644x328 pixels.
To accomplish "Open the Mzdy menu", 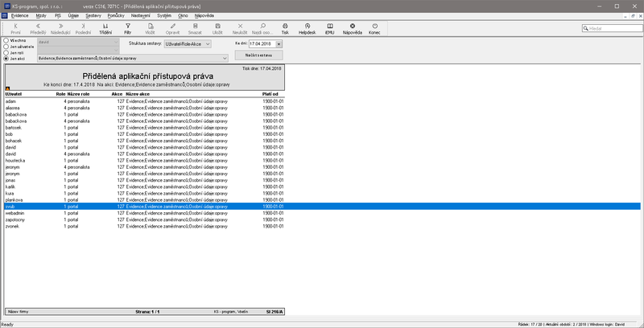I will coord(41,15).
